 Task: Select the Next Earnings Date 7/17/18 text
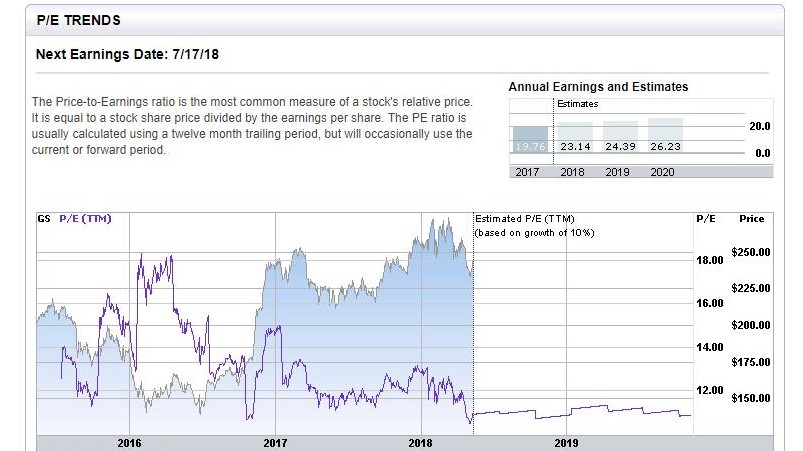pos(127,54)
